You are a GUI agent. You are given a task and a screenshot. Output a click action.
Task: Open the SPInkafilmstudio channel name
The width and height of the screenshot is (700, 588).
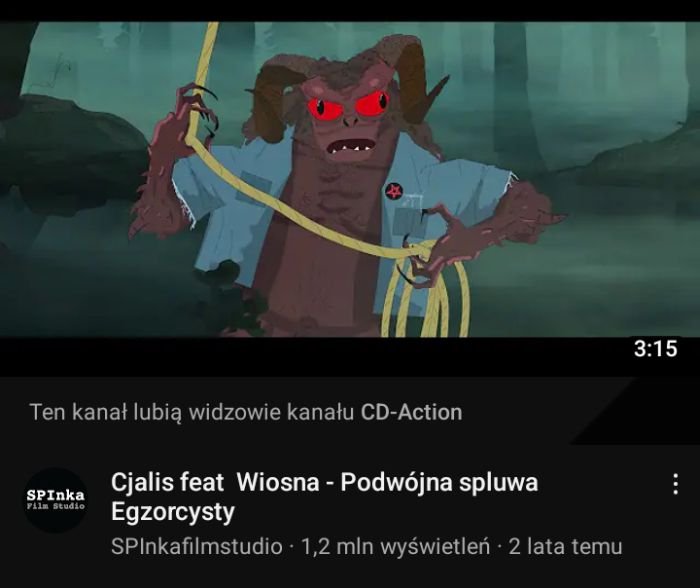(196, 546)
